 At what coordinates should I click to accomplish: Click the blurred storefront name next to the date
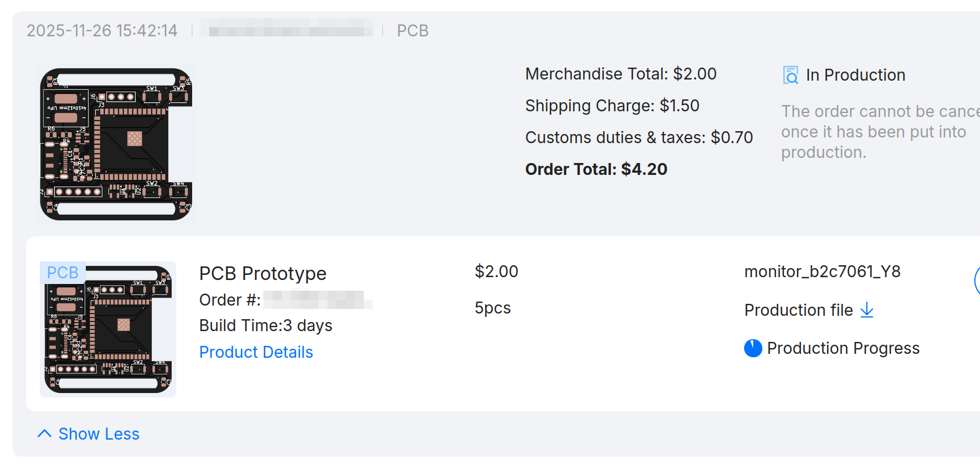coord(287,30)
